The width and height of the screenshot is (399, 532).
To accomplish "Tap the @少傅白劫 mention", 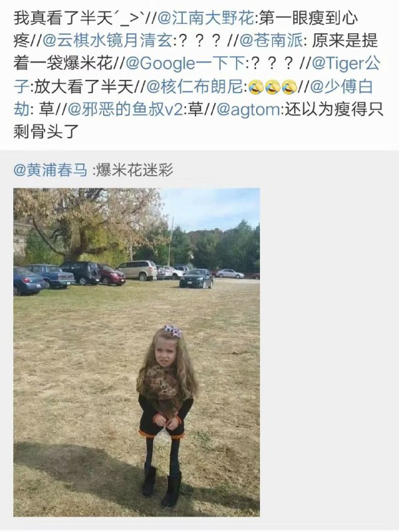I will coord(341,86).
